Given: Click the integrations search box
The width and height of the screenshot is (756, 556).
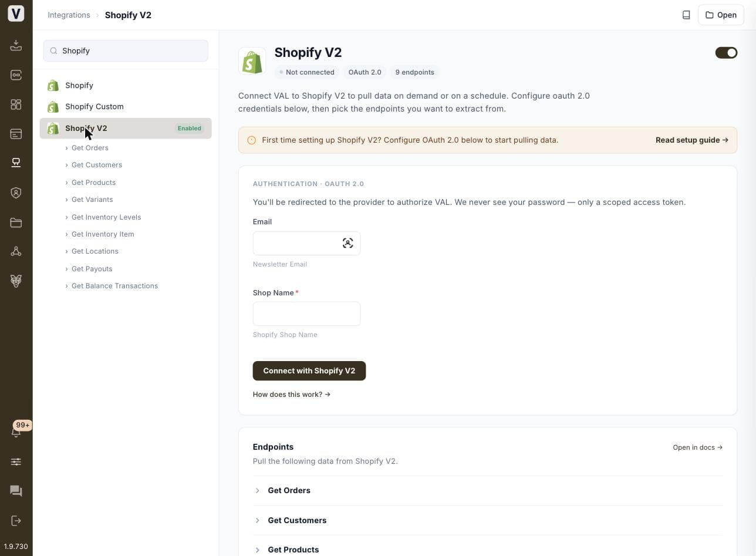Looking at the screenshot, I should tap(126, 51).
